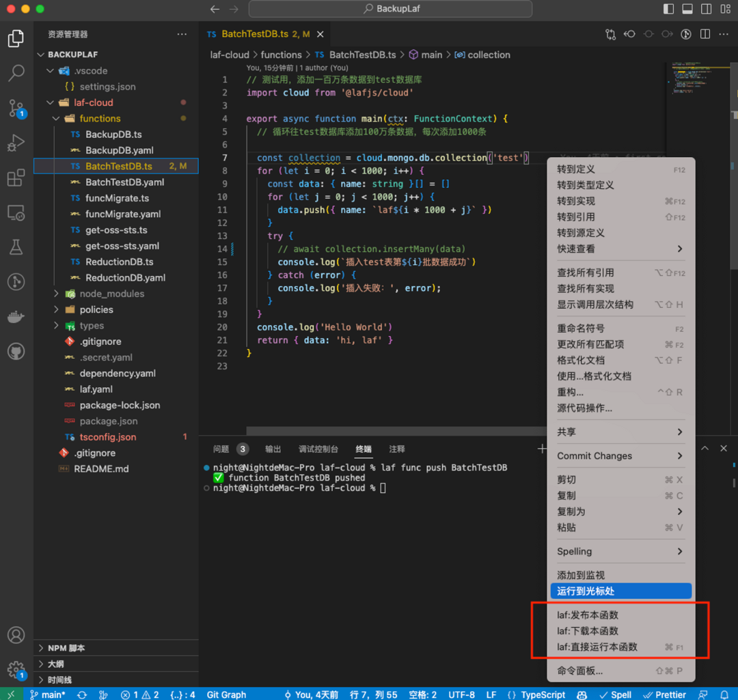Open remote window indicator in status bar
This screenshot has width=738, height=700.
click(x=12, y=695)
